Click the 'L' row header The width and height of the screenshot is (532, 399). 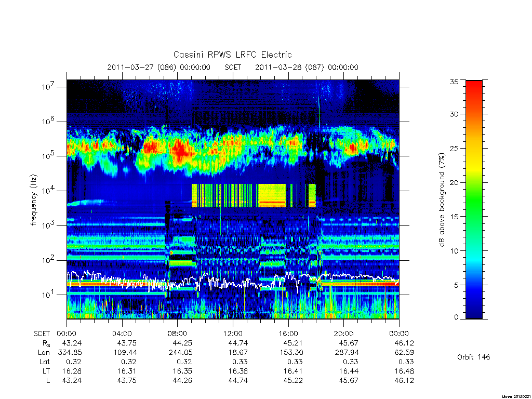(x=48, y=381)
